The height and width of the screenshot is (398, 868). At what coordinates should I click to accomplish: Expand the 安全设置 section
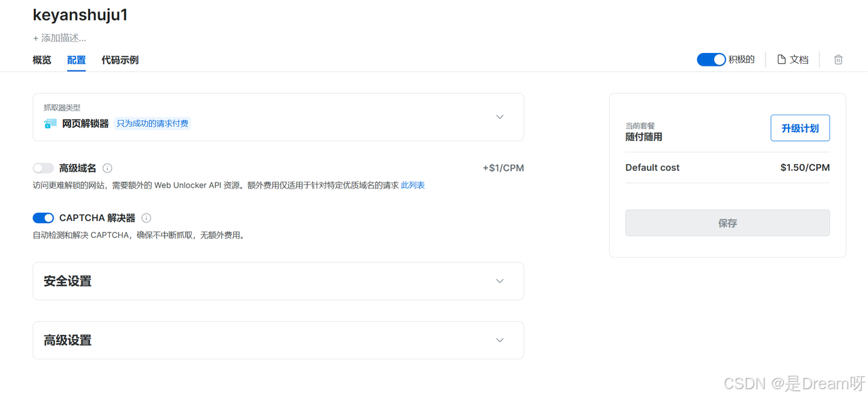pos(278,281)
